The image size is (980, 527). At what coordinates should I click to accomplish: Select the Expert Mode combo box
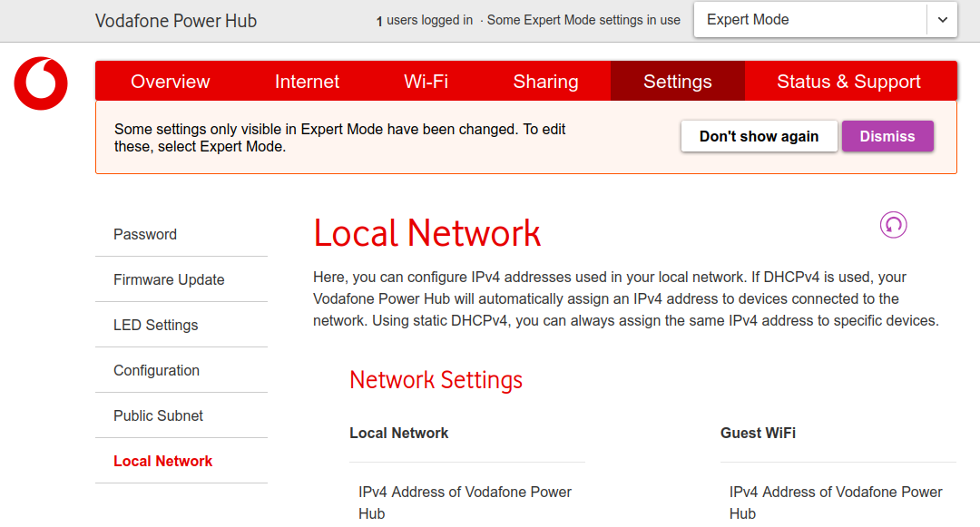(825, 20)
